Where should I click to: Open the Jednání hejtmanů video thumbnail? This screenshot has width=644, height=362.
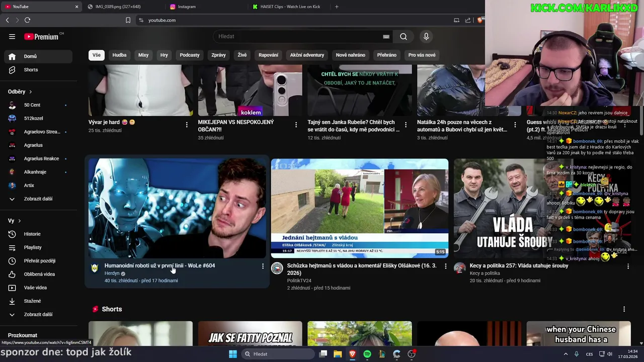pos(360,208)
